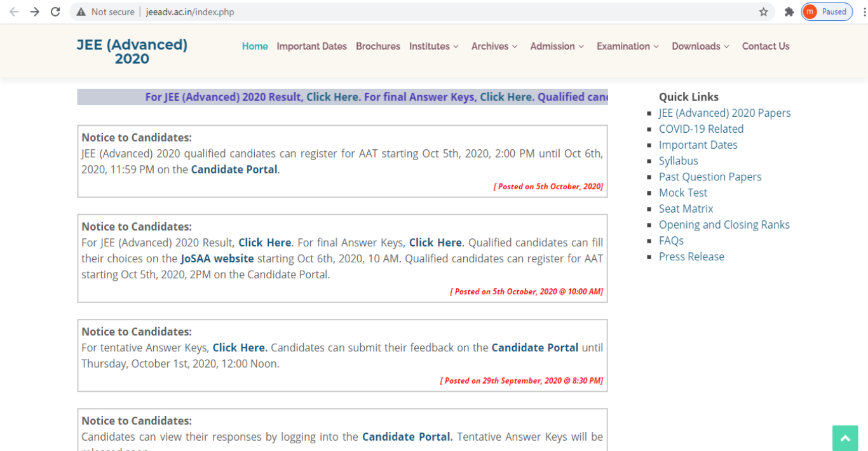Click the green scroll-to-top arrow button
Viewport: 868px width, 451px height.
pyautogui.click(x=844, y=438)
